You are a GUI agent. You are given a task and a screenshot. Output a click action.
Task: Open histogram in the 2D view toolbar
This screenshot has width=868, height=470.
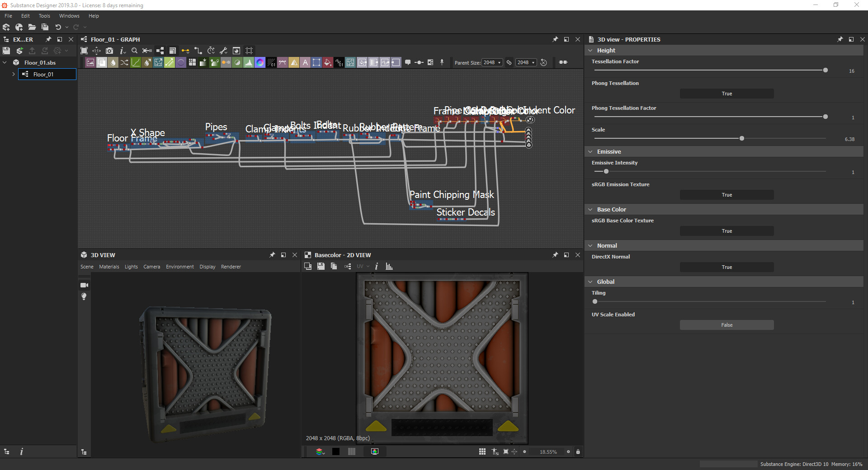tap(389, 267)
